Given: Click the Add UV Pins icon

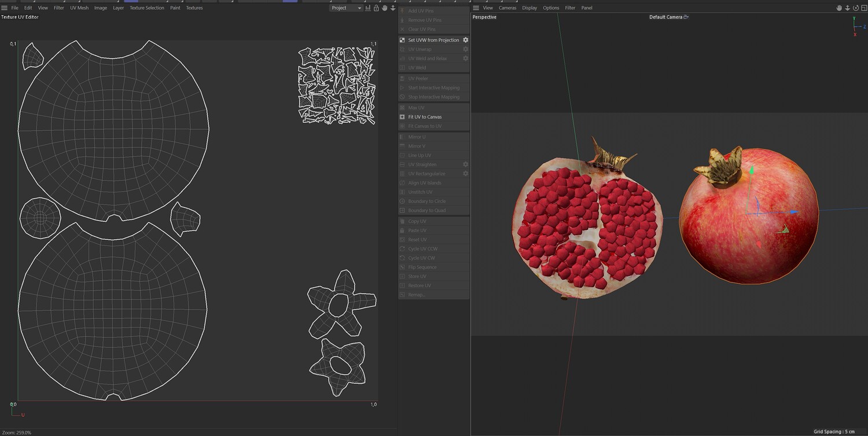Looking at the screenshot, I should 403,11.
